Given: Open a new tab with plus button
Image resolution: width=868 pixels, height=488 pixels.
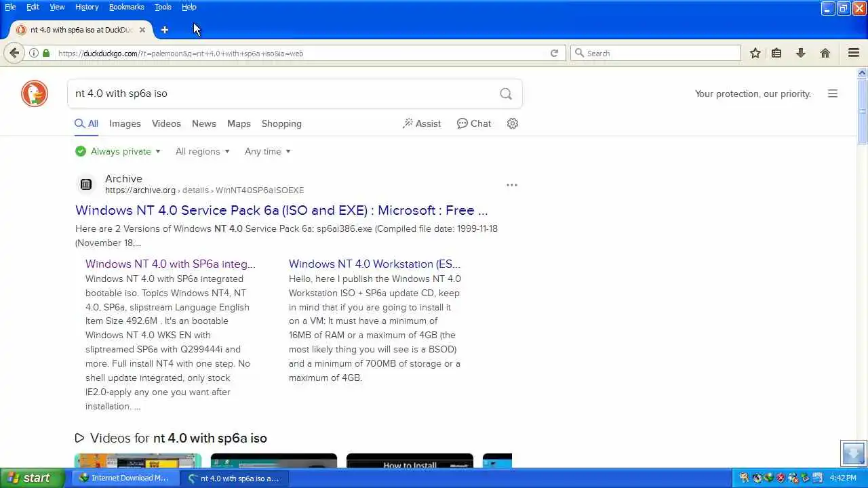Looking at the screenshot, I should [x=164, y=30].
